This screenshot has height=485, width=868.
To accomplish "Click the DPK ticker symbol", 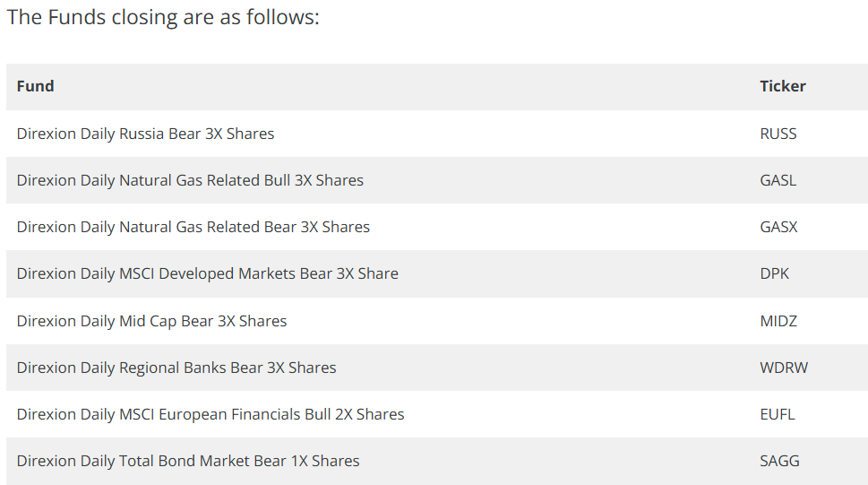I will (775, 273).
